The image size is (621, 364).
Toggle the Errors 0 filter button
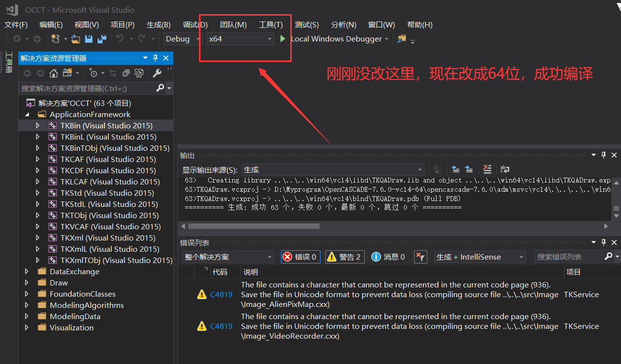coord(300,257)
